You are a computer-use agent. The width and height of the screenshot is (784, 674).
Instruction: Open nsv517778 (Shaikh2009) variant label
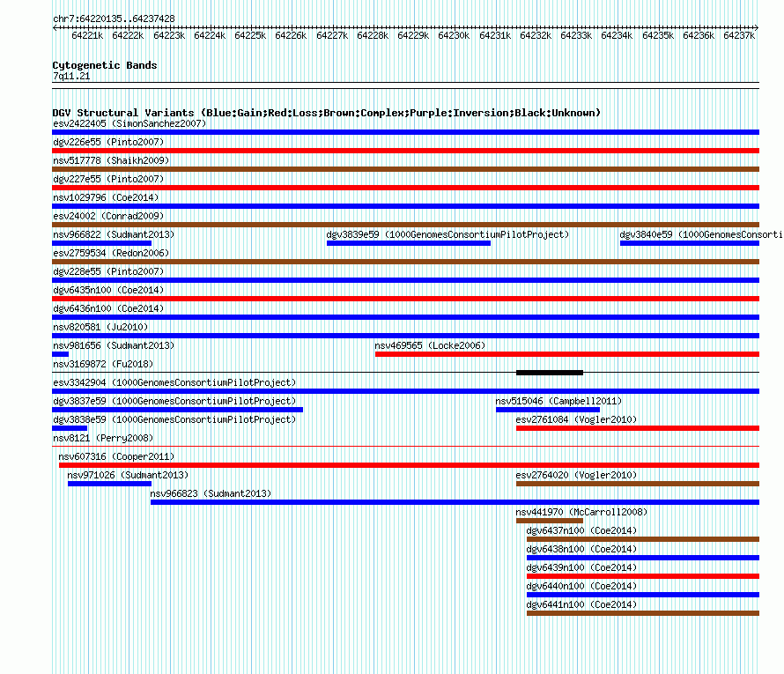click(x=111, y=160)
